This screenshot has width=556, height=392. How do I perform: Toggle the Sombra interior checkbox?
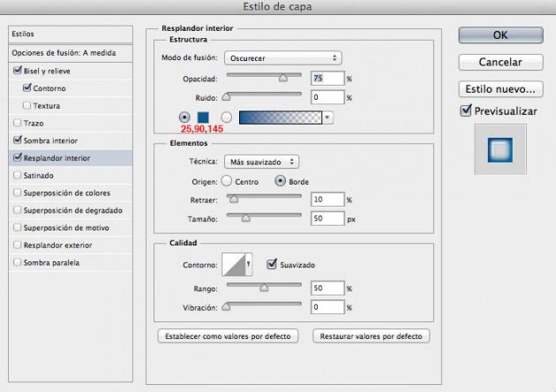[18, 140]
